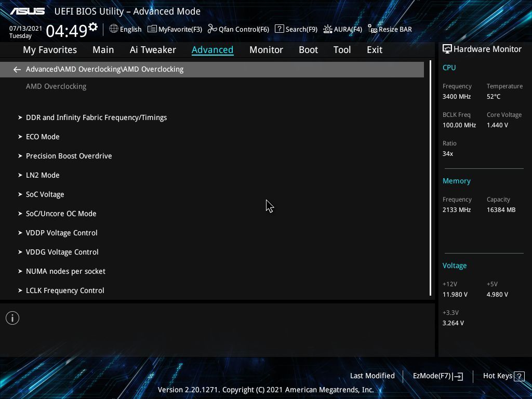
Task: Expand ECO Mode submenu
Action: [x=43, y=137]
